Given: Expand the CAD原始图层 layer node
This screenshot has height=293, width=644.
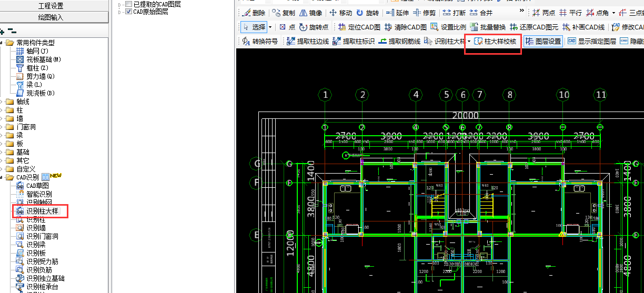Looking at the screenshot, I should pyautogui.click(x=120, y=12).
